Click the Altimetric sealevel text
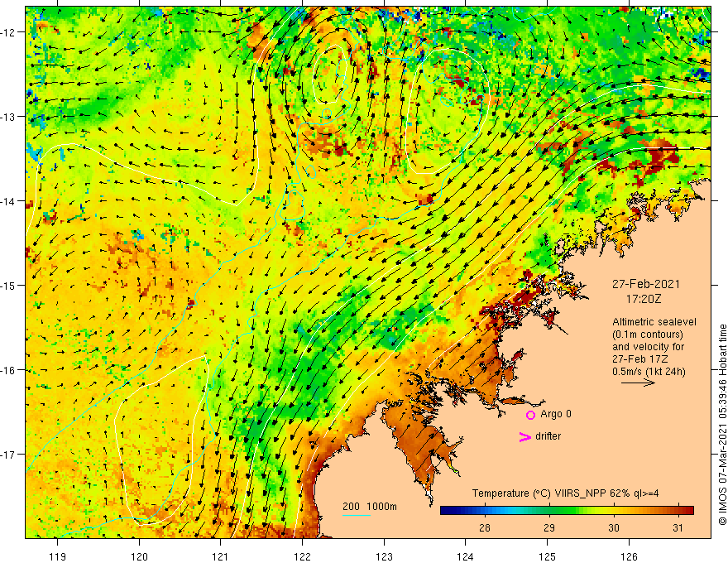The width and height of the screenshot is (728, 563). pos(654,322)
